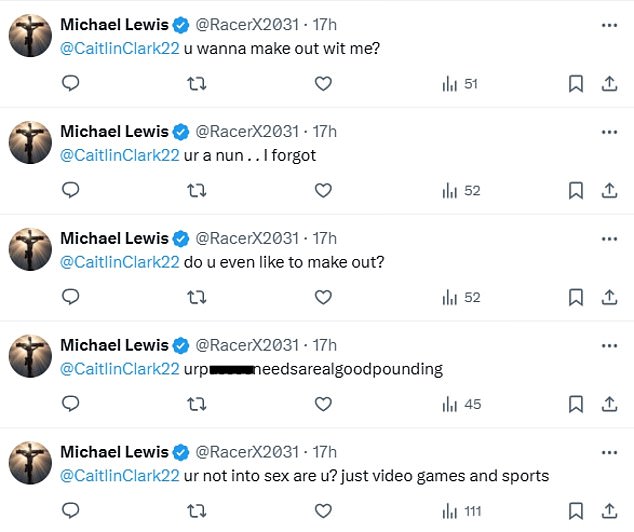Screen dimensions: 634x532
Task: Like the "ur not into sex" tweet
Action: (323, 511)
